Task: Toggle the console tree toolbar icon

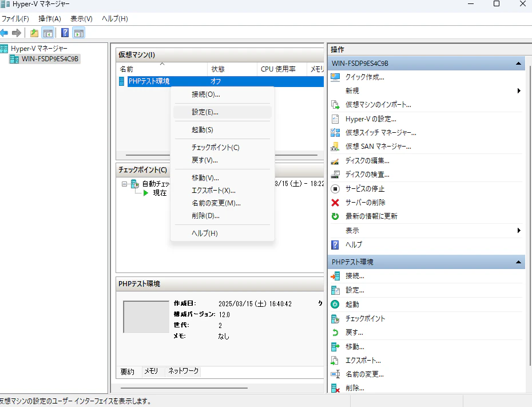Action: 48,33
